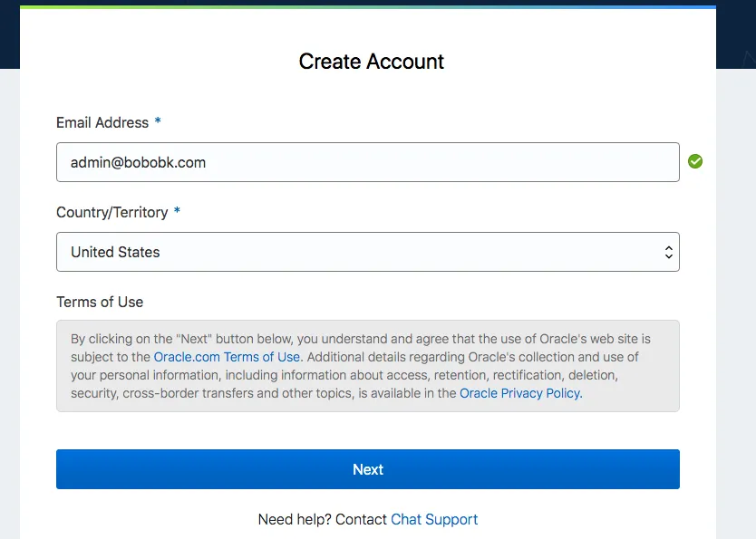The width and height of the screenshot is (756, 539).
Task: Click the green email validation checkmark icon
Action: click(695, 160)
